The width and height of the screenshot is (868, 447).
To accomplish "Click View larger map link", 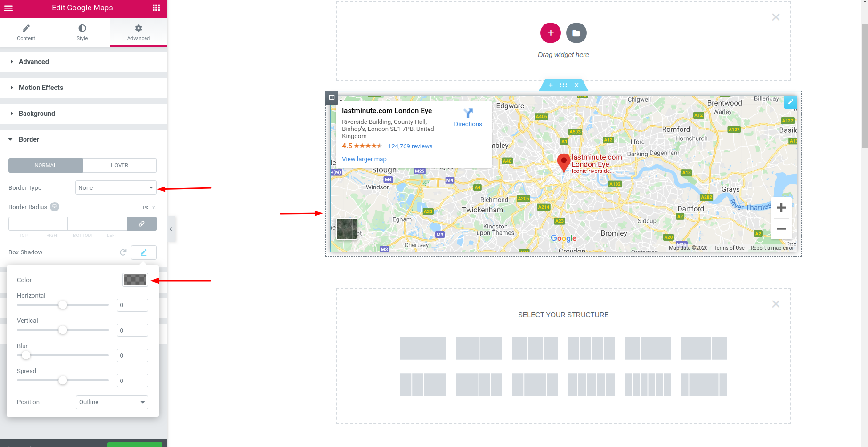I will tap(364, 159).
